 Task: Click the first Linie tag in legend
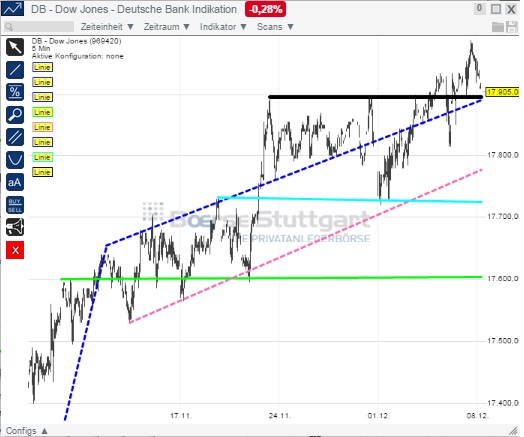pyautogui.click(x=42, y=67)
